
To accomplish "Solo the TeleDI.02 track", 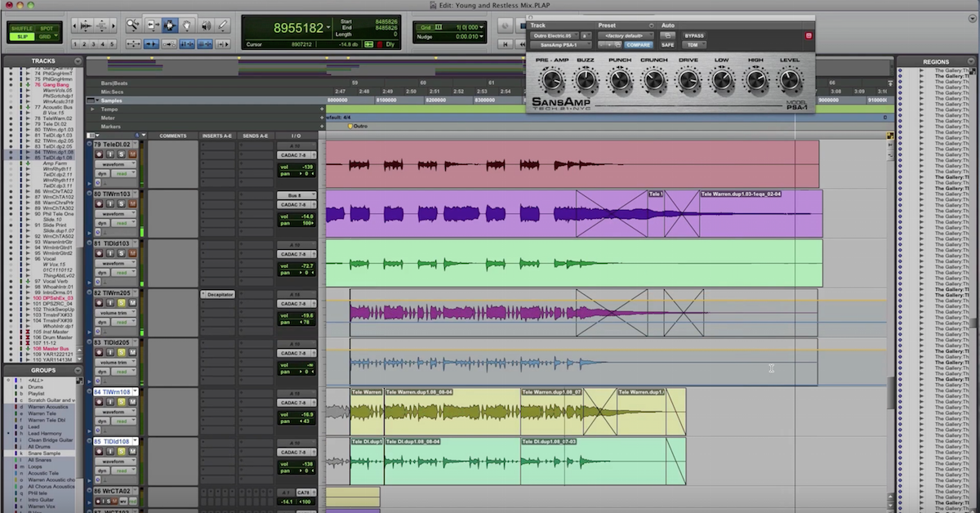I will pyautogui.click(x=121, y=154).
